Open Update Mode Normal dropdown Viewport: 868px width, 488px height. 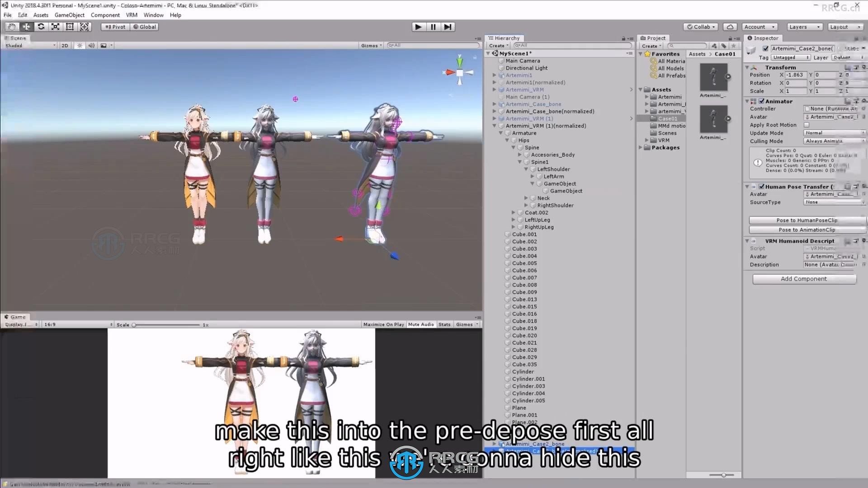pos(834,133)
